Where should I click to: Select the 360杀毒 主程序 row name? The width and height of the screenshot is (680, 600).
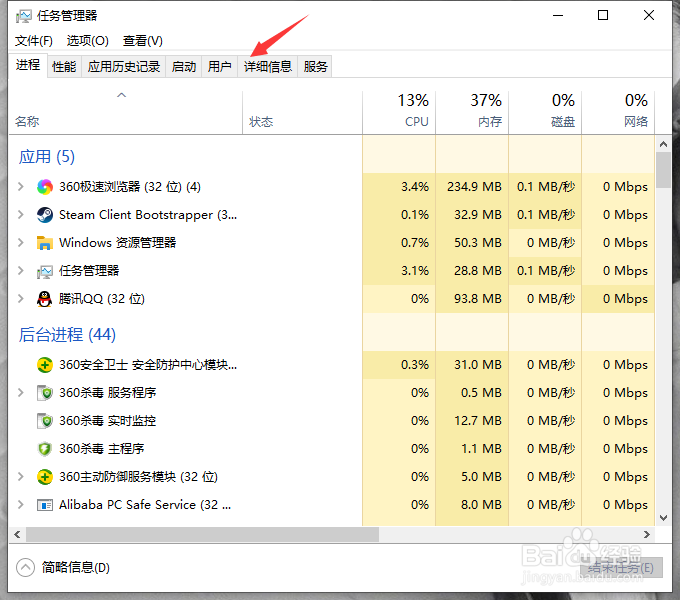pos(101,449)
